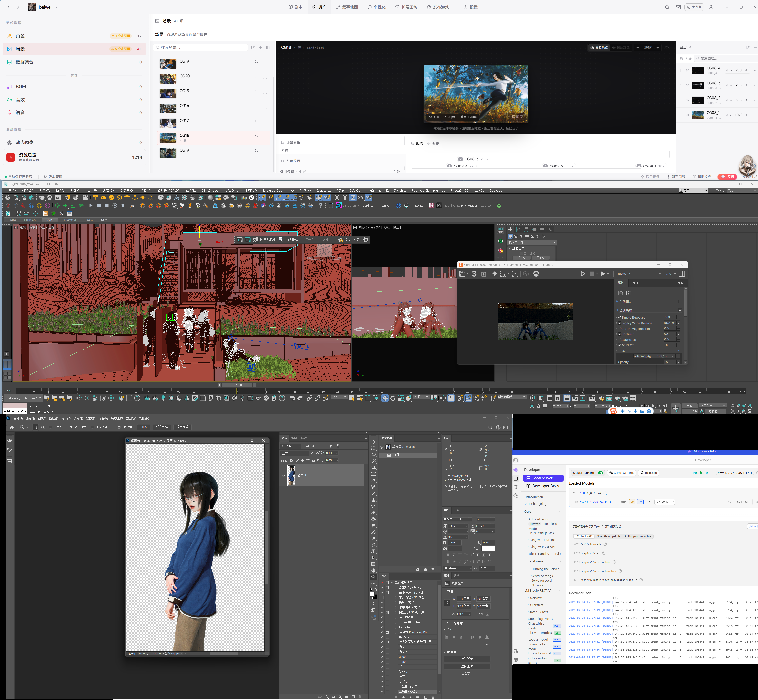Switch to the 剧本 tab in baiwei
758x700 pixels.
point(295,7)
